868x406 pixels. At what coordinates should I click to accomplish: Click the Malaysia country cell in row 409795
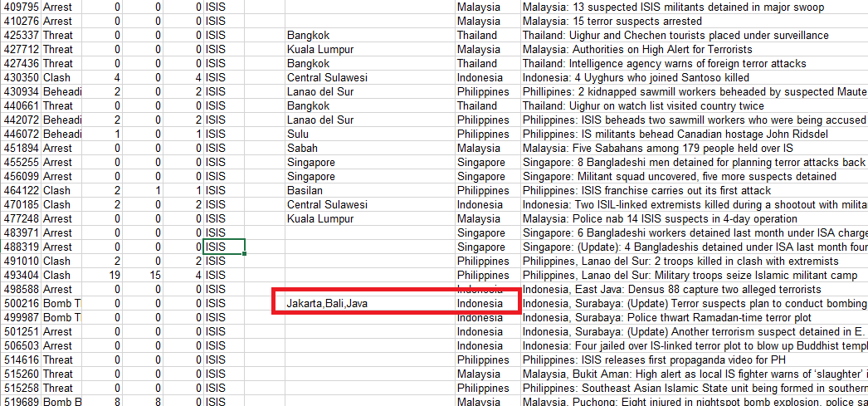pos(487,7)
